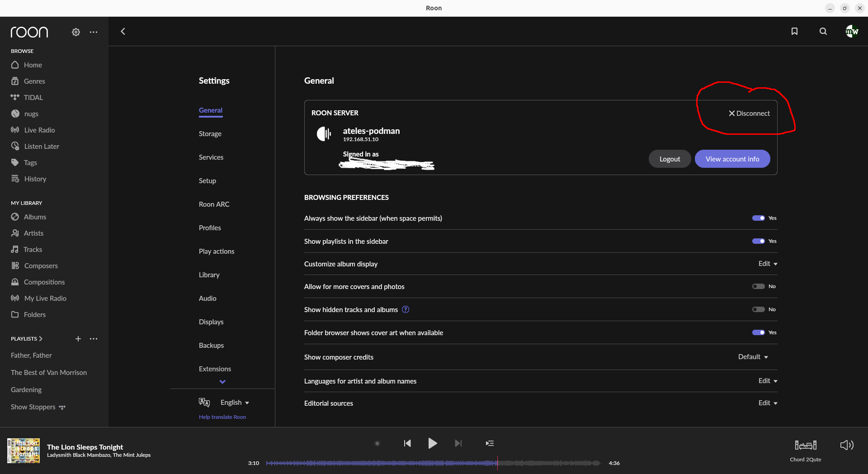
Task: Open search with the magnifier icon
Action: [x=823, y=31]
